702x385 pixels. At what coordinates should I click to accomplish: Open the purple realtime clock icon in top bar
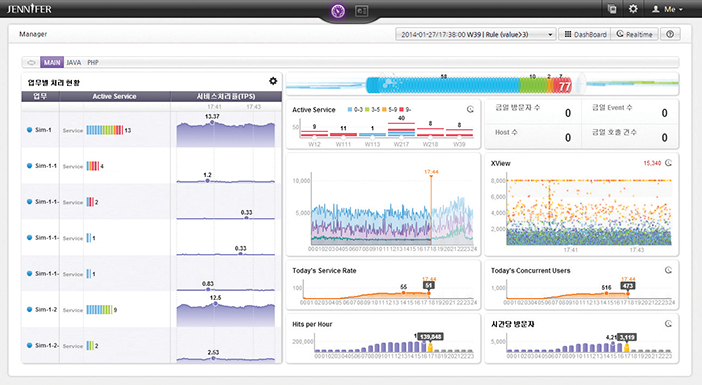click(x=338, y=10)
